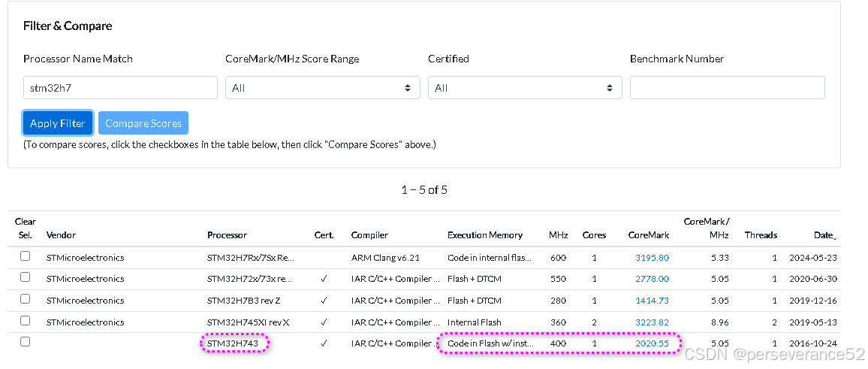Sort by the Date column header
Screen dimensions: 868x369
(x=823, y=235)
